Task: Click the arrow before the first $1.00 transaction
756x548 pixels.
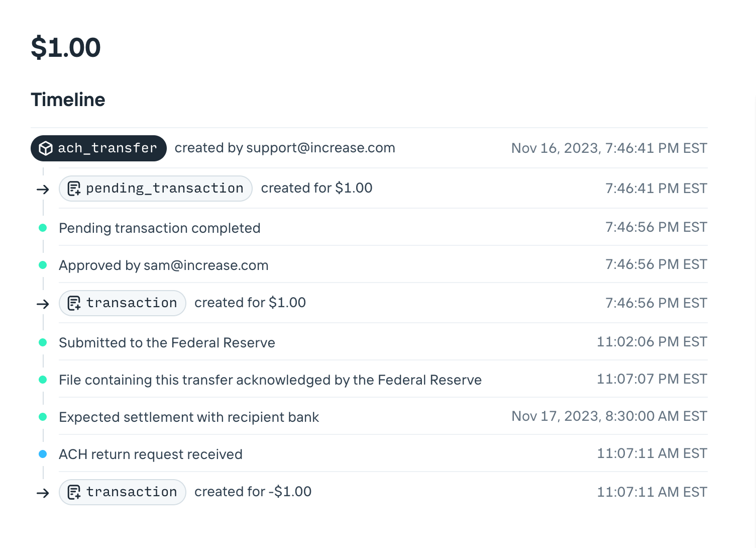Action: pyautogui.click(x=43, y=304)
